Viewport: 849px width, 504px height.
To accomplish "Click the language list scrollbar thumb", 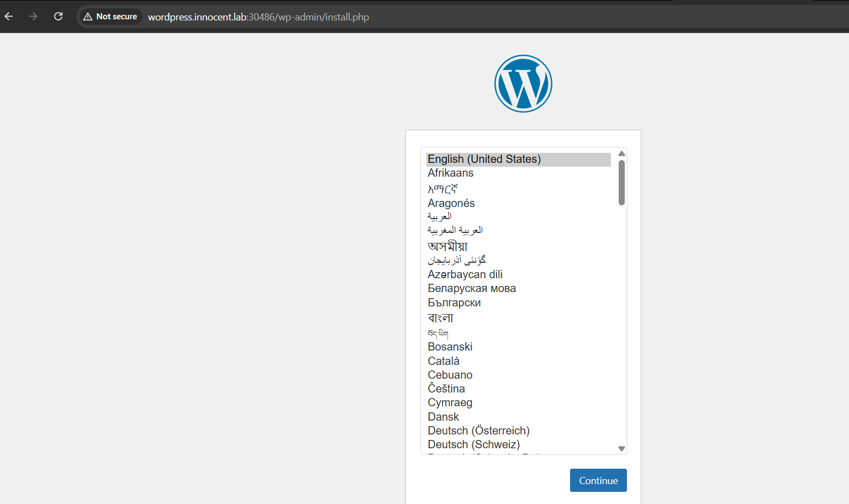I will click(x=621, y=183).
